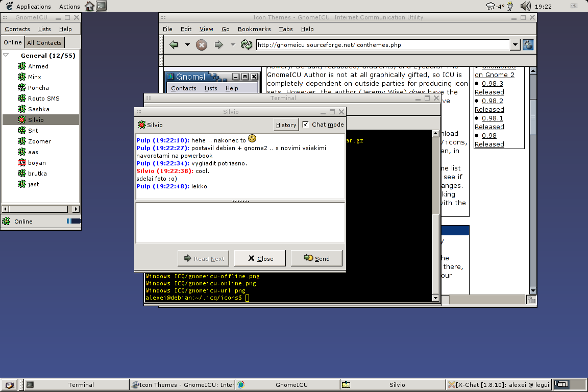Open the Back button history dropdown
The width and height of the screenshot is (588, 392).
point(187,45)
